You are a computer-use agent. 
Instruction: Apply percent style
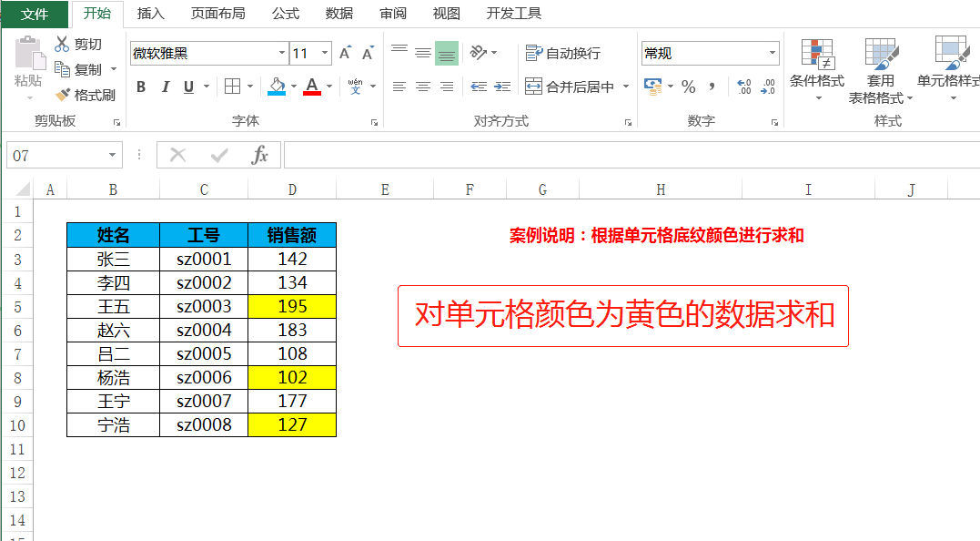tap(689, 87)
